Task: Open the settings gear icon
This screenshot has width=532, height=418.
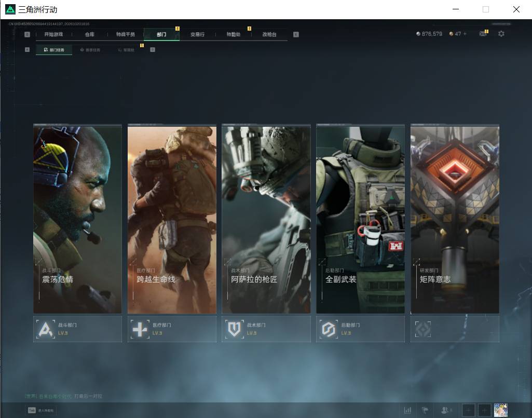Action: (501, 34)
